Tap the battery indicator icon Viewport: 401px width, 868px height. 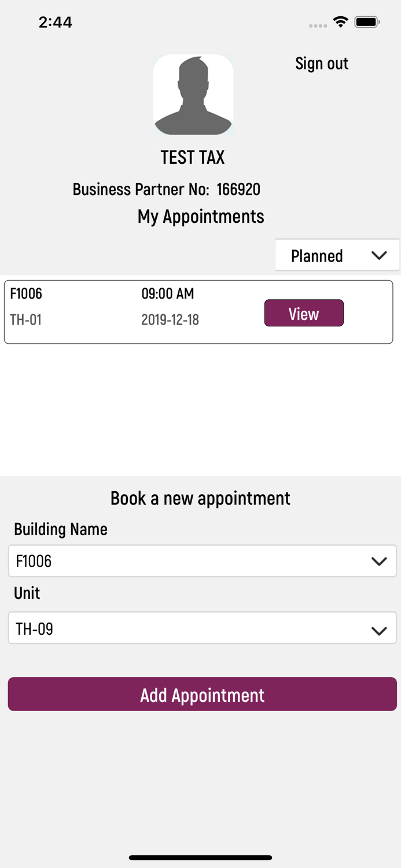click(x=367, y=23)
